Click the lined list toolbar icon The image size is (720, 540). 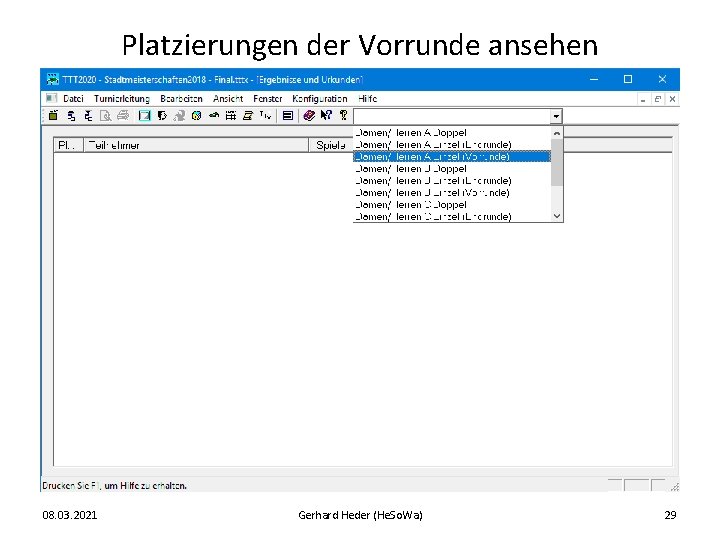287,116
